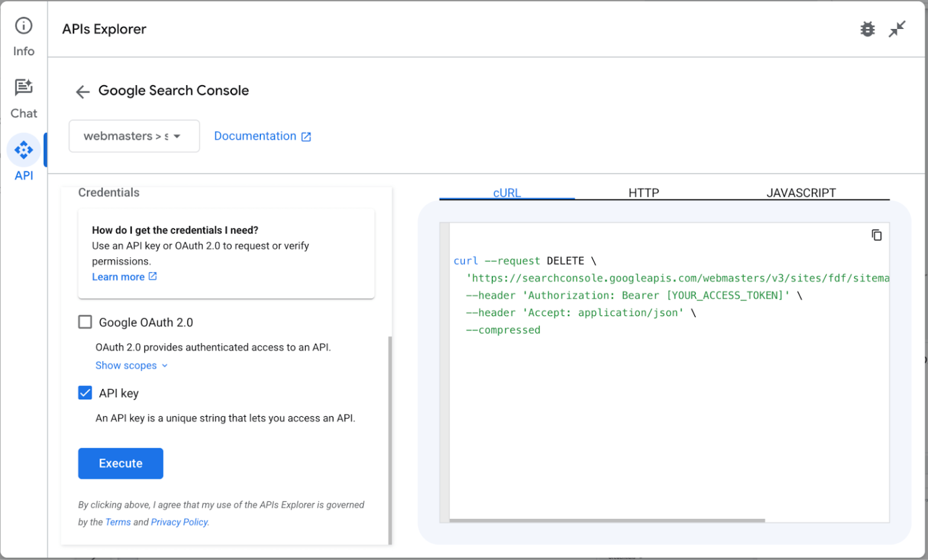This screenshot has height=560, width=928.
Task: Open the webmasters service dropdown
Action: (x=134, y=136)
